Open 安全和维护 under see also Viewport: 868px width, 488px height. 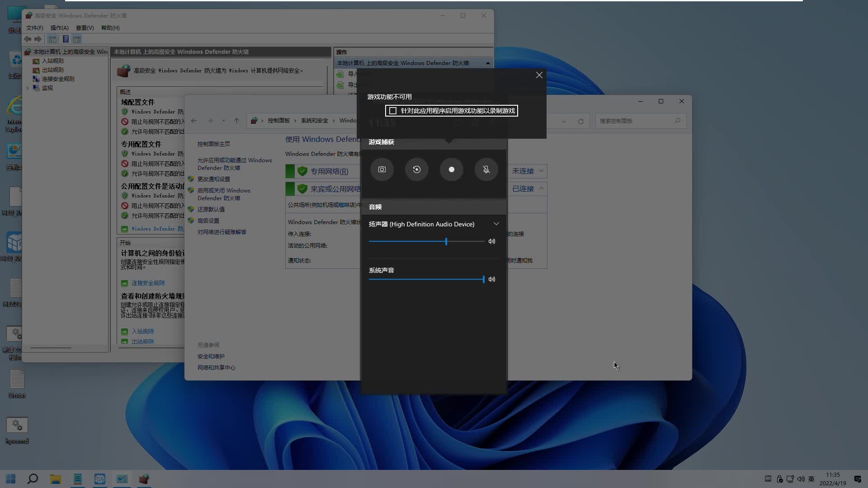point(211,357)
